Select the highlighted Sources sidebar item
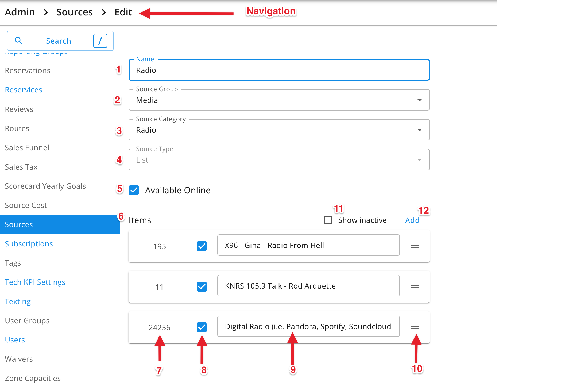This screenshot has width=588, height=386. coord(60,224)
